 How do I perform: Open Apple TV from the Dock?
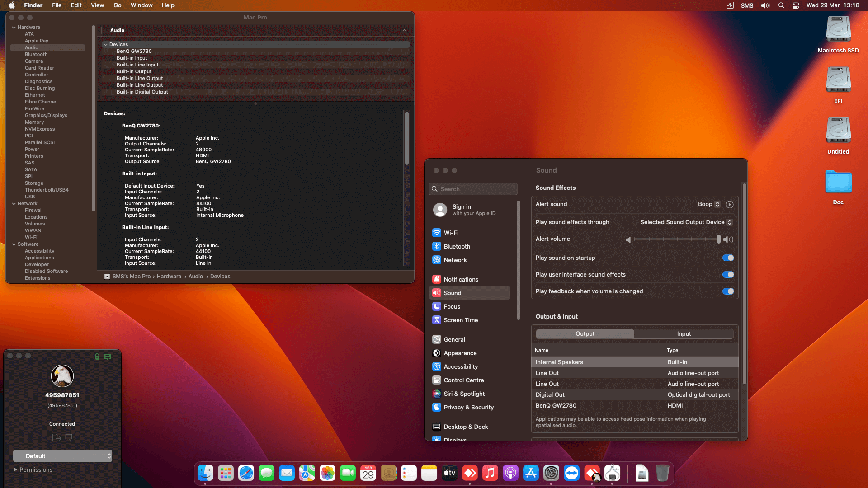[x=449, y=473]
